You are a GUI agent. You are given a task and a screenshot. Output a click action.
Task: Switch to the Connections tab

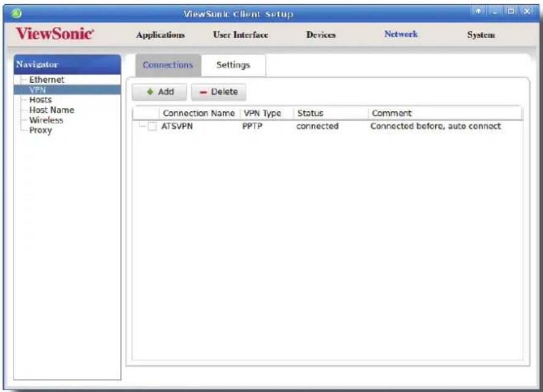pos(168,65)
